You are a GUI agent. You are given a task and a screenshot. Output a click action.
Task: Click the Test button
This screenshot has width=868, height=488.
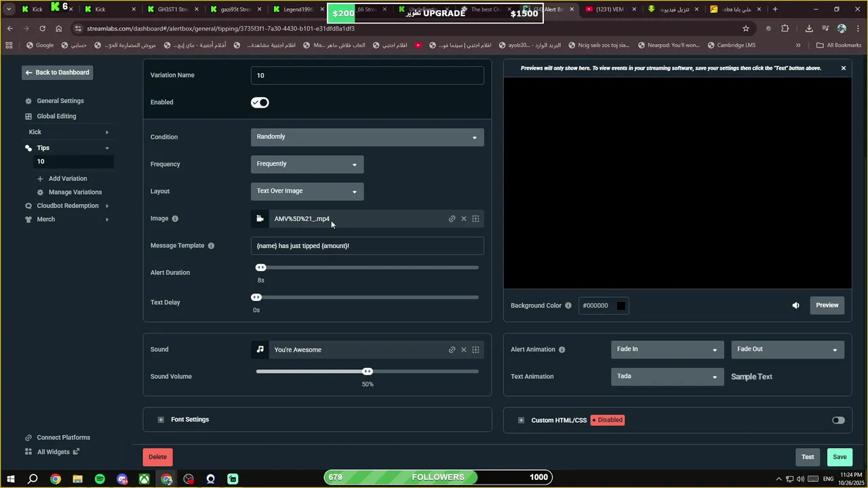[808, 457]
